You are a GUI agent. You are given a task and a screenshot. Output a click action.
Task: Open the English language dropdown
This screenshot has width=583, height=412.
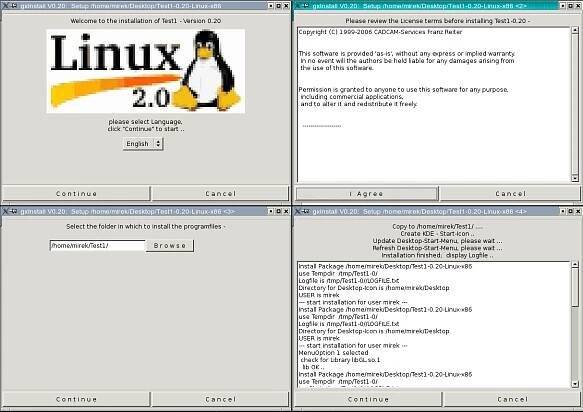click(143, 144)
